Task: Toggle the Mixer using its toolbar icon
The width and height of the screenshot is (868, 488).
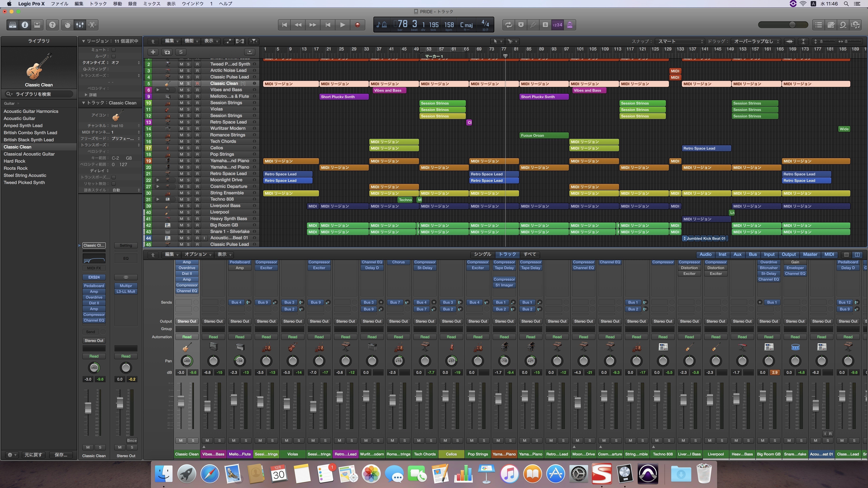Action: [x=80, y=25]
